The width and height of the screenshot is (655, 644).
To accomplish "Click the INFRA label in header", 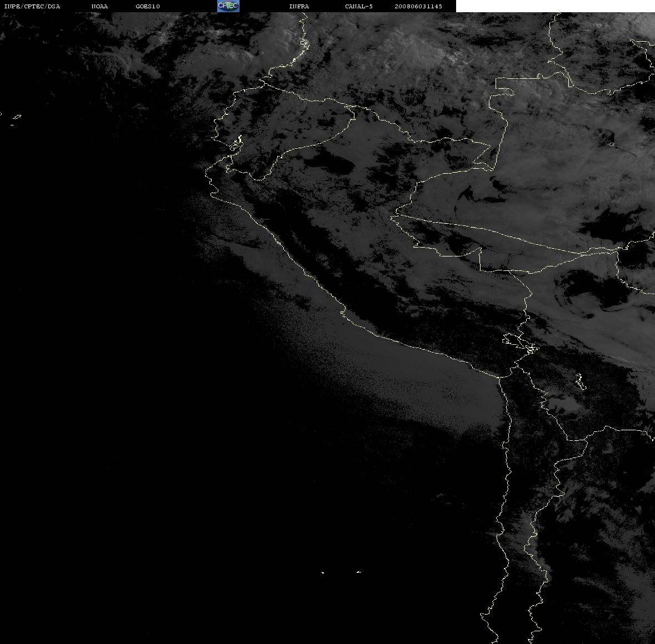I will coord(299,6).
